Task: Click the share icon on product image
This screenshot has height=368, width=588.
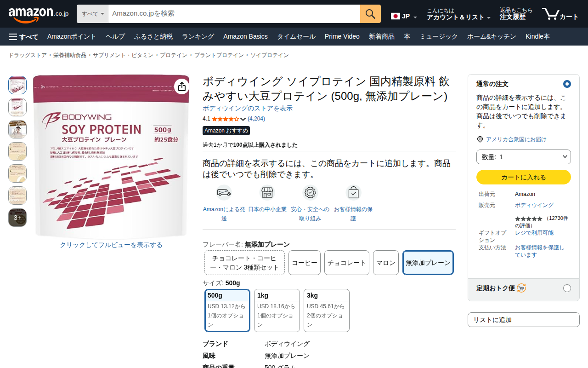Action: 181,86
